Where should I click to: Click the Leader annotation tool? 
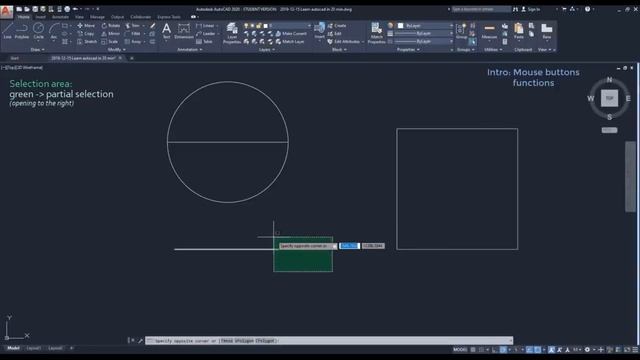pyautogui.click(x=205, y=33)
